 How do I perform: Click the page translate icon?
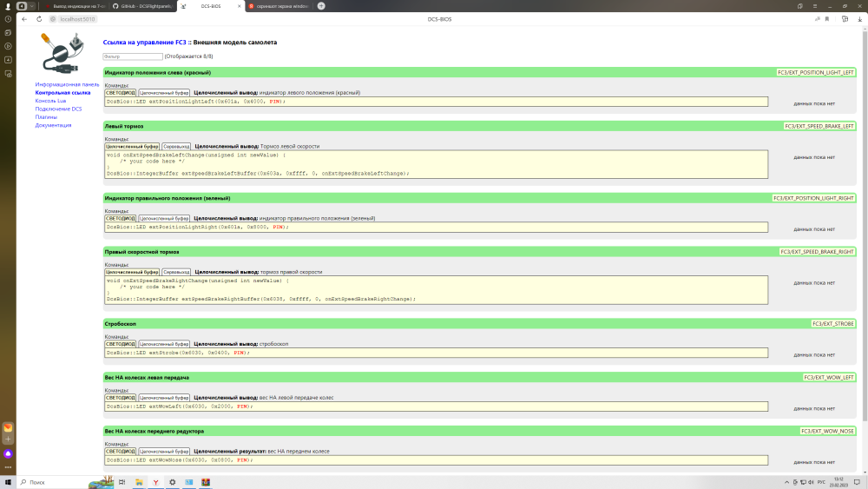[x=817, y=19]
